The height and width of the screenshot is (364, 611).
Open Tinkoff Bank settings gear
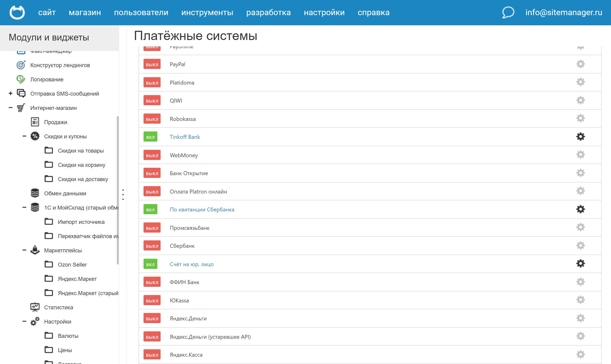pyautogui.click(x=580, y=137)
